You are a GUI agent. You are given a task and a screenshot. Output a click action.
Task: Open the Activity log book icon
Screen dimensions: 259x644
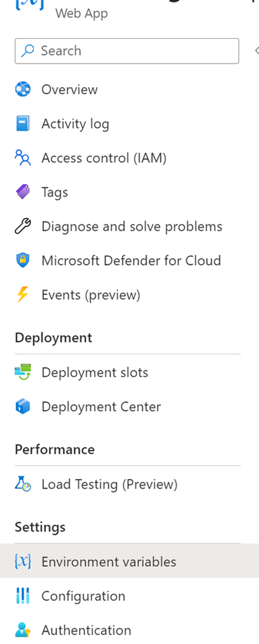click(23, 123)
